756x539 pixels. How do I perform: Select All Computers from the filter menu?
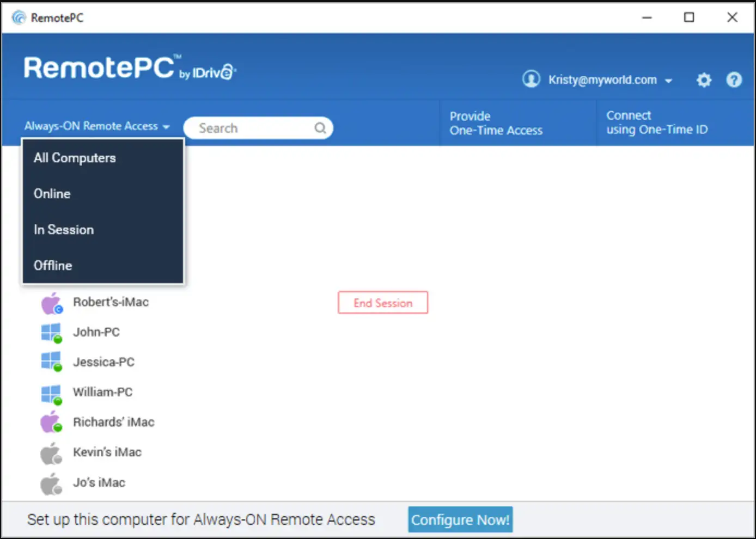pos(102,158)
